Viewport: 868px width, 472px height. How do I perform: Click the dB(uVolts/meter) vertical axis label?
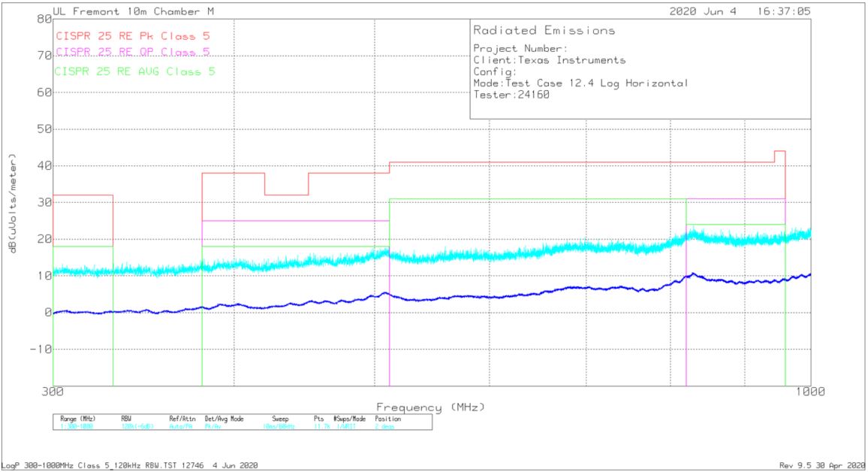pyautogui.click(x=13, y=202)
